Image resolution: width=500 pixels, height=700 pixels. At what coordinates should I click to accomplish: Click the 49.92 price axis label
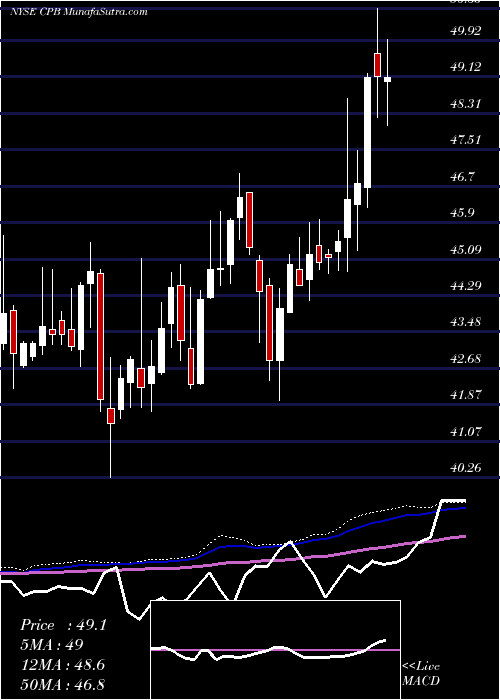coord(466,31)
